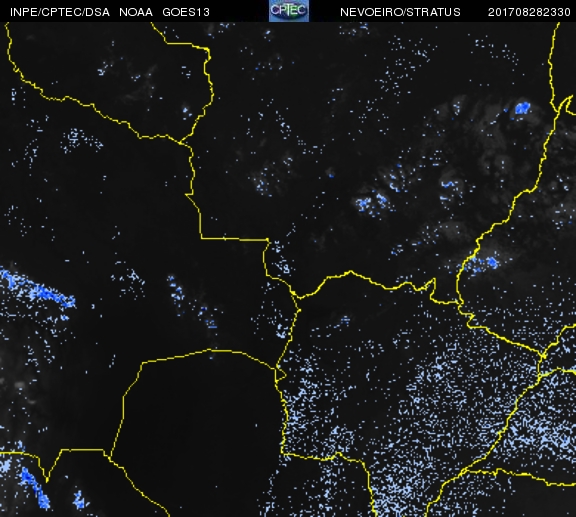Click the bright blue fog patch near top-right border

[x=522, y=108]
